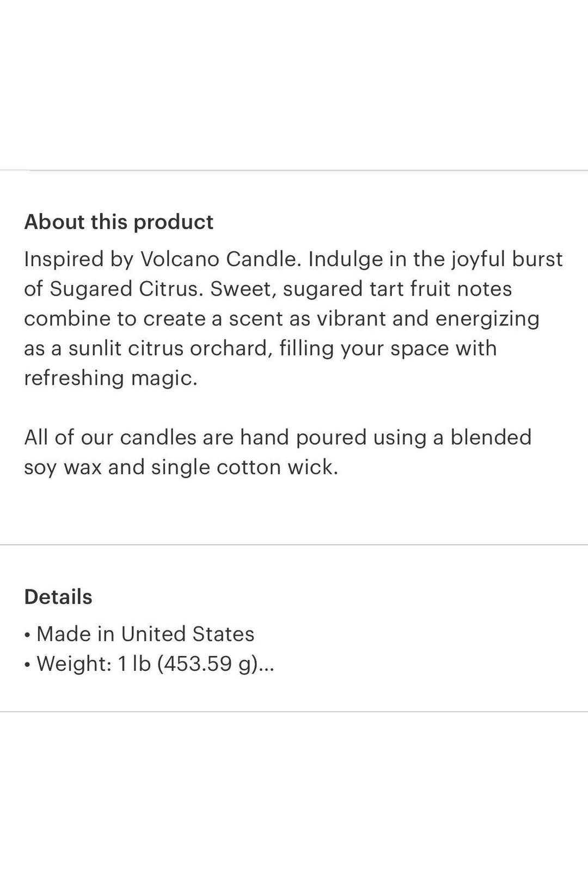Screen dimensions: 588x882
Task: Tap the Sugared Citrus scent name
Action: point(126,289)
